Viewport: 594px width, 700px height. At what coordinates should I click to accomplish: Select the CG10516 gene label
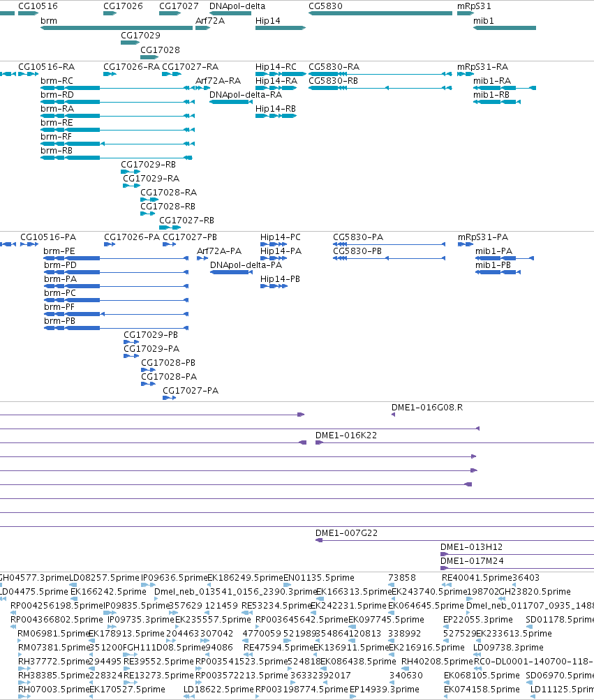(x=38, y=6)
